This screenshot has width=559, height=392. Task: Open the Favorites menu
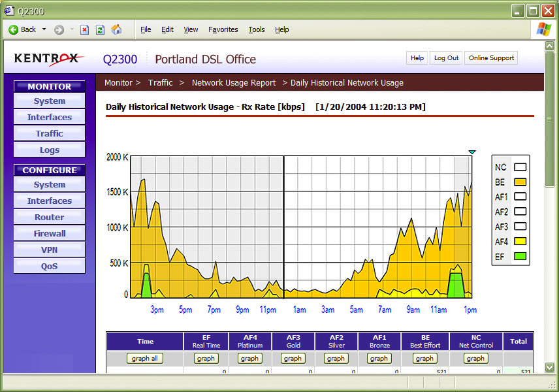223,29
